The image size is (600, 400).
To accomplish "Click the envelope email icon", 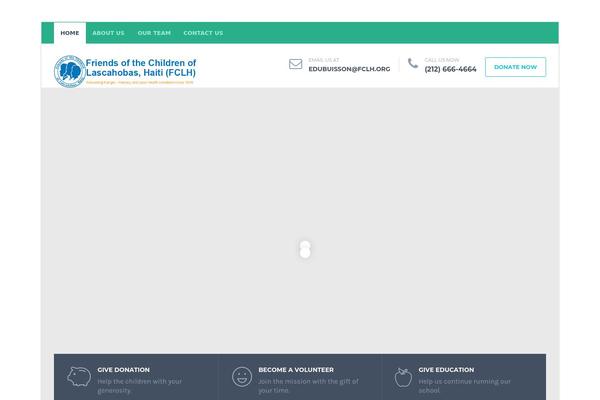I will pos(295,64).
